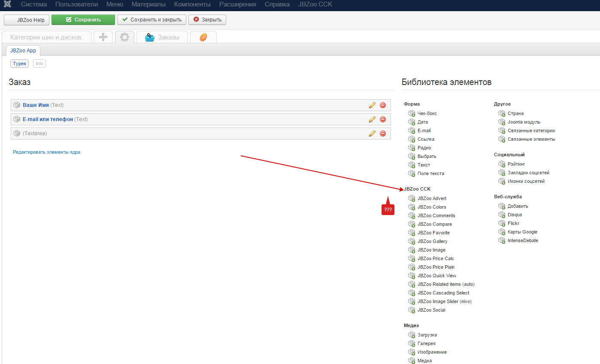Click the Disqus element icon

[x=502, y=215]
